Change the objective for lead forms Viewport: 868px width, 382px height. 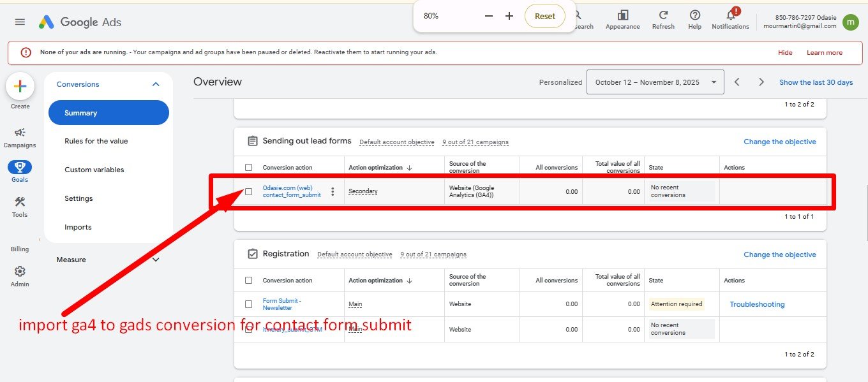780,142
